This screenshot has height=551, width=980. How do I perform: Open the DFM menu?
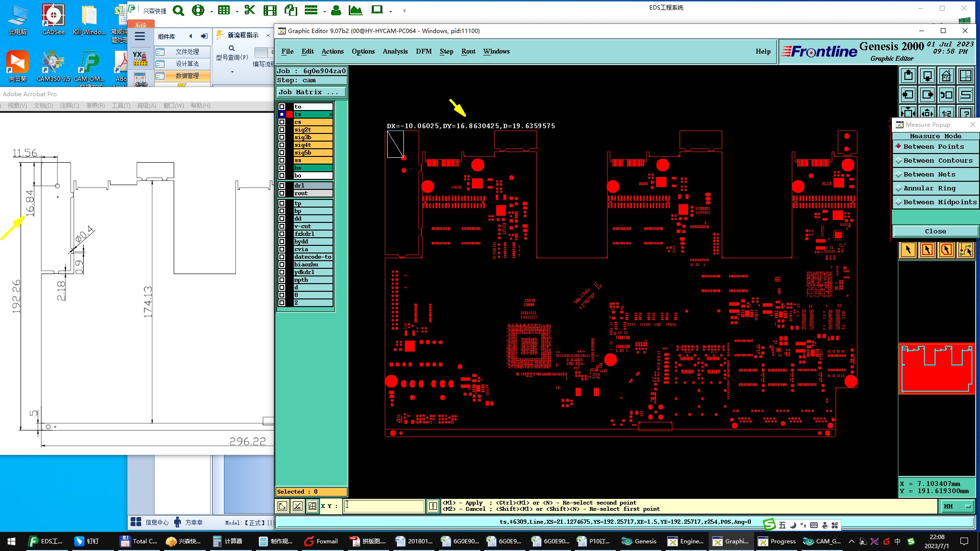pyautogui.click(x=423, y=51)
